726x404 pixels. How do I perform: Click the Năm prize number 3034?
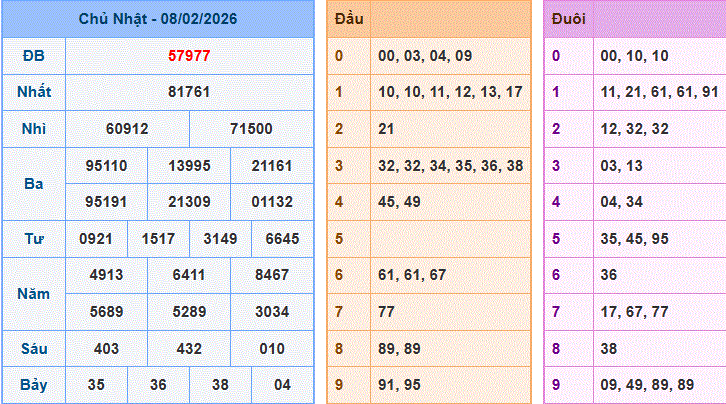272,312
